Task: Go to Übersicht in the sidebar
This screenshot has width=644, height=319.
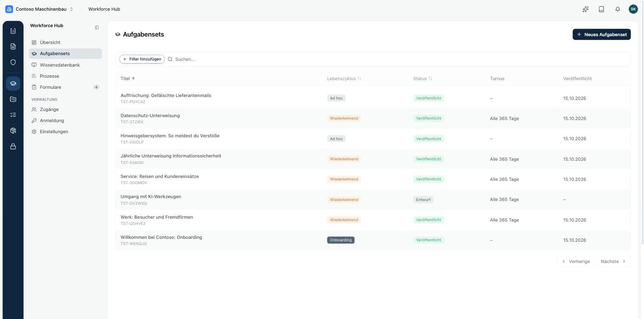Action: point(65,42)
